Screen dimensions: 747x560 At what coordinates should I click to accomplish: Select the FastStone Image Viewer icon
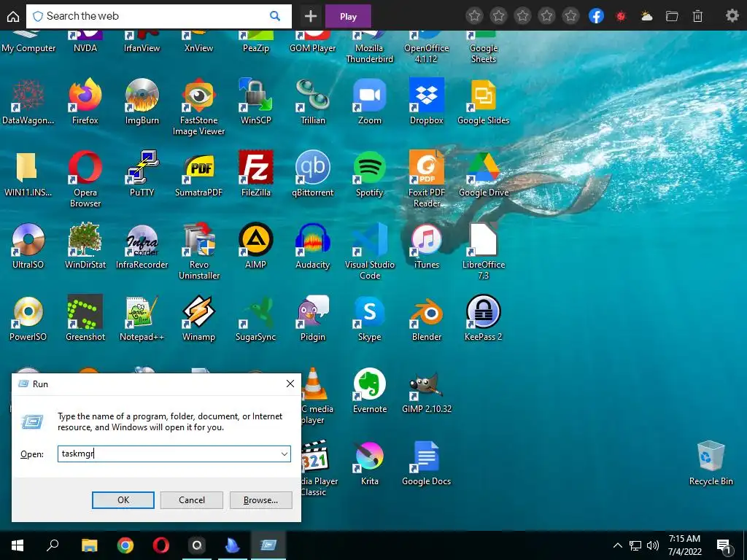(x=198, y=107)
